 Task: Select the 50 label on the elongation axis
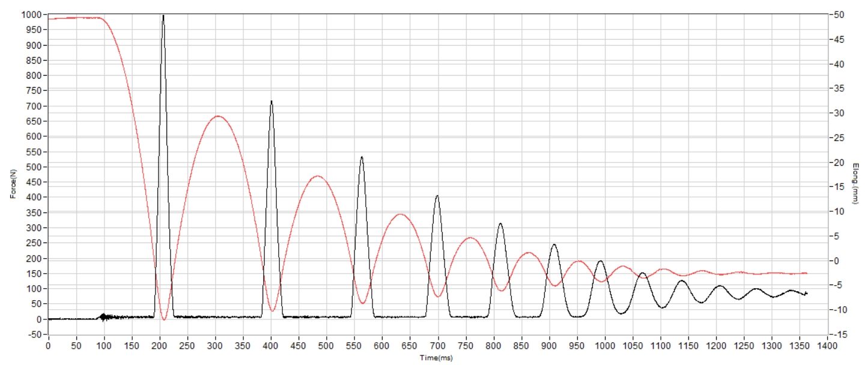click(x=839, y=14)
